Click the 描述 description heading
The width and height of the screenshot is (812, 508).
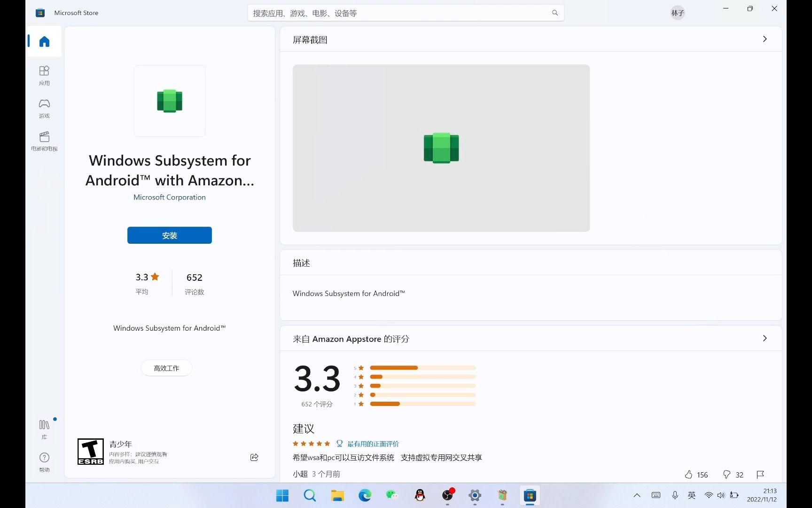click(302, 263)
